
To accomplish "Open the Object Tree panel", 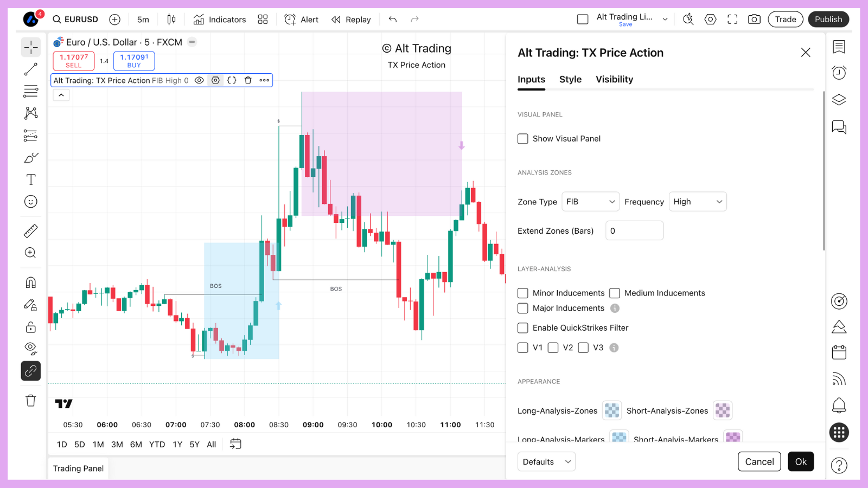I will [839, 100].
